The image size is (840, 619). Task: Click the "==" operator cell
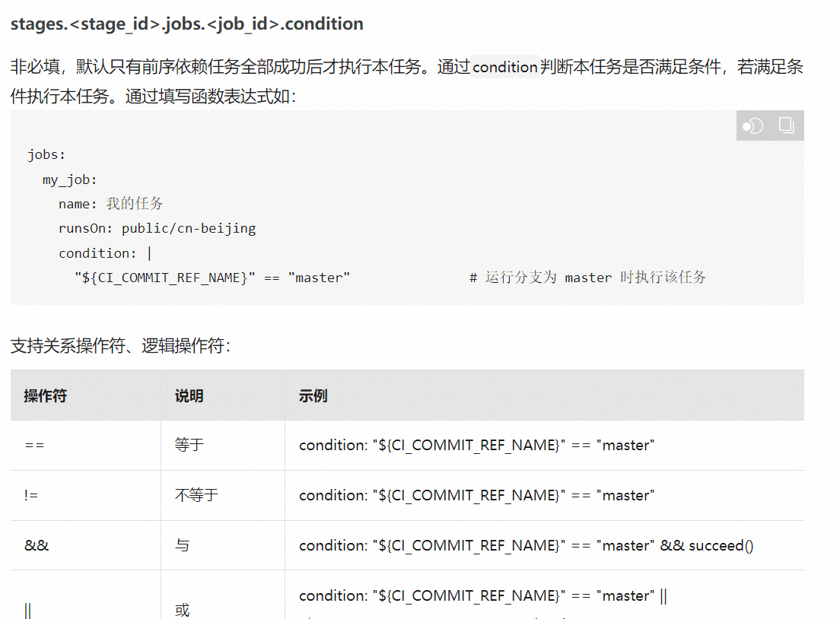(34, 446)
